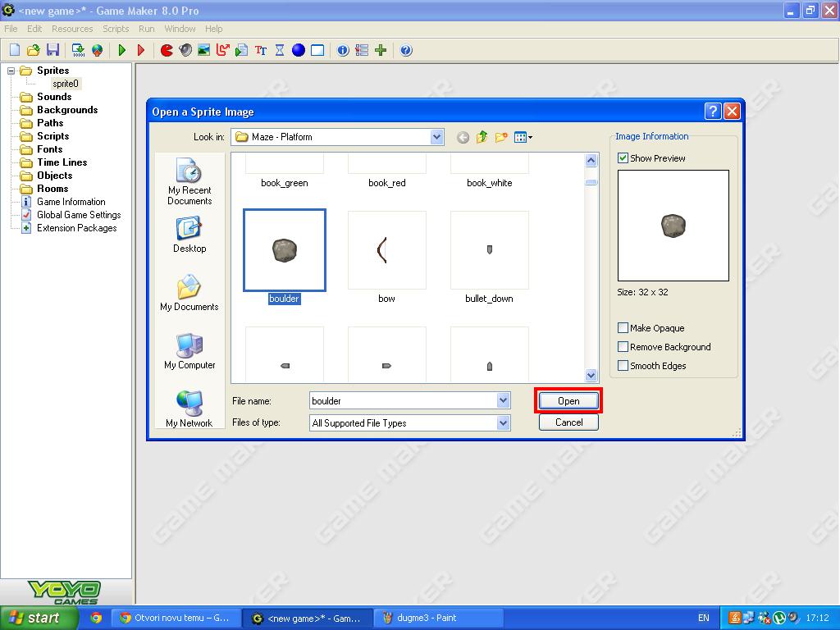Collapse the Sprites tree folder

pyautogui.click(x=11, y=71)
